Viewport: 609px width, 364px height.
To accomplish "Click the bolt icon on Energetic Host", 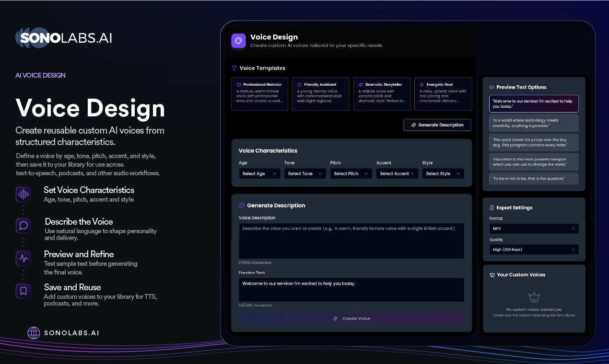I will [422, 84].
